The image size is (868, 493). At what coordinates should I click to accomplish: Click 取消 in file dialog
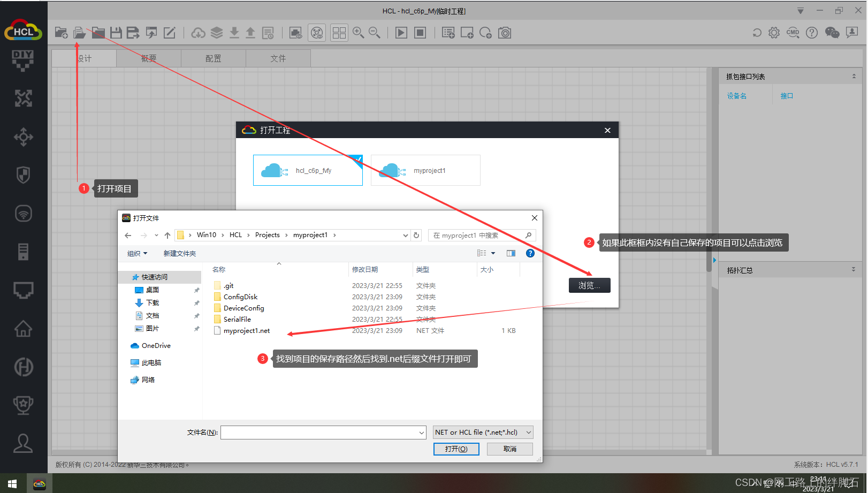point(510,449)
